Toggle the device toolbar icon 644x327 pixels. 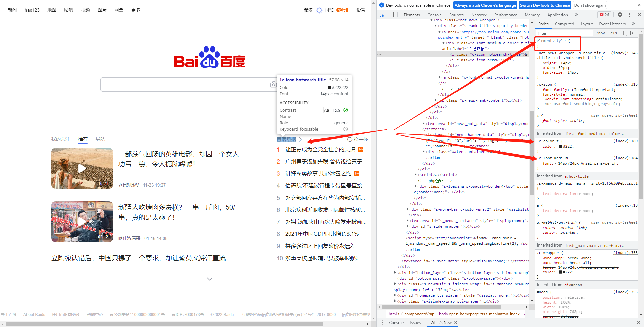pyautogui.click(x=391, y=15)
